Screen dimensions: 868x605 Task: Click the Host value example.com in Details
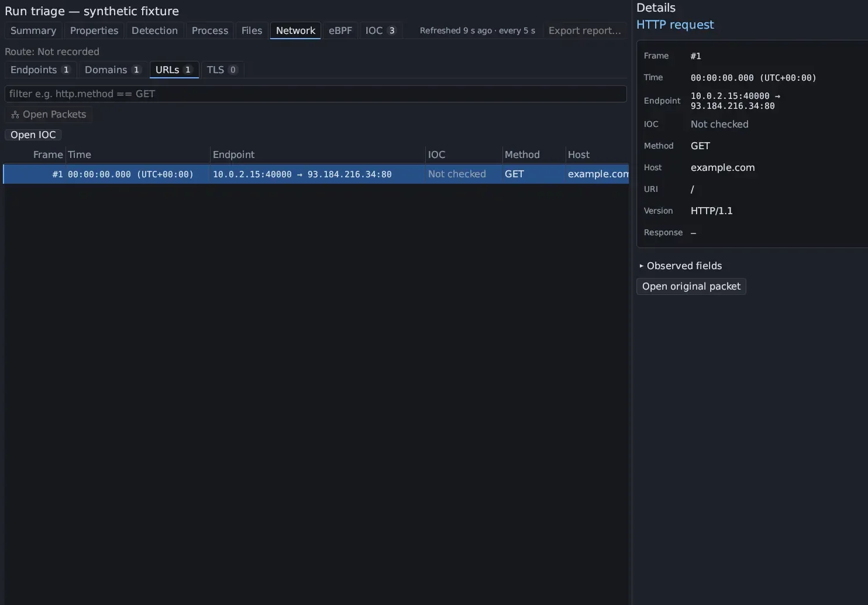[x=723, y=167]
